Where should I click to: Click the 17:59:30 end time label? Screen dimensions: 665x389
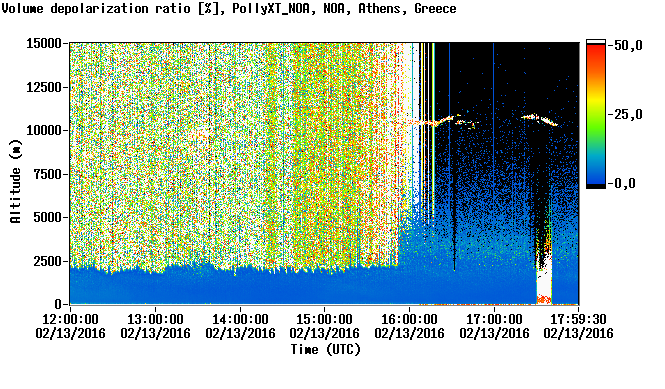tap(578, 319)
